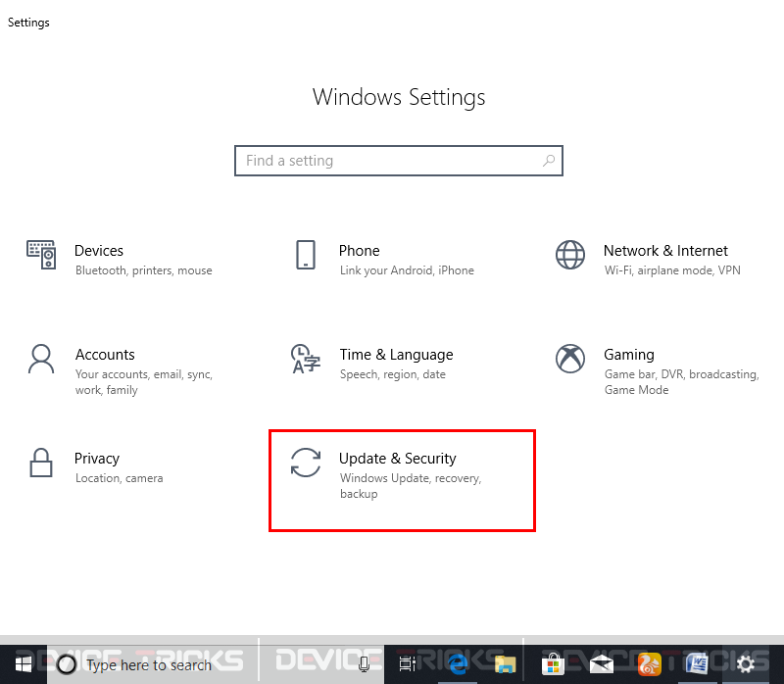Open the search magnifier in Find a setting
Viewport: 784px width, 684px height.
(549, 161)
